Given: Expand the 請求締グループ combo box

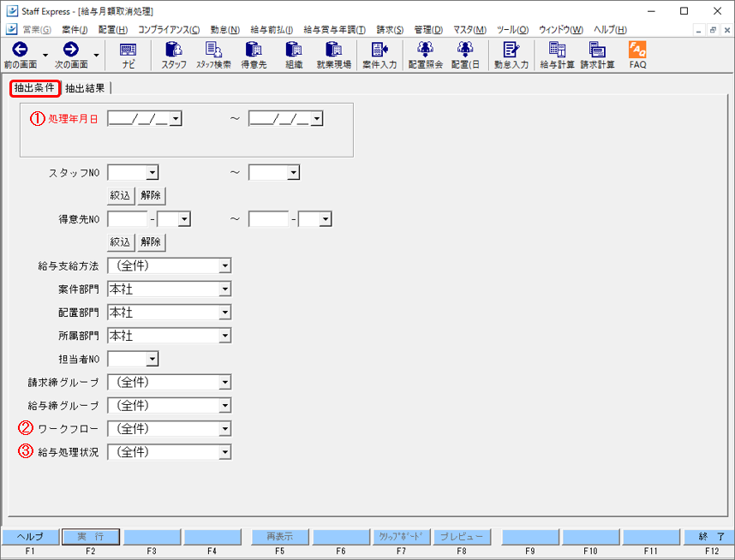Looking at the screenshot, I should pos(225,383).
